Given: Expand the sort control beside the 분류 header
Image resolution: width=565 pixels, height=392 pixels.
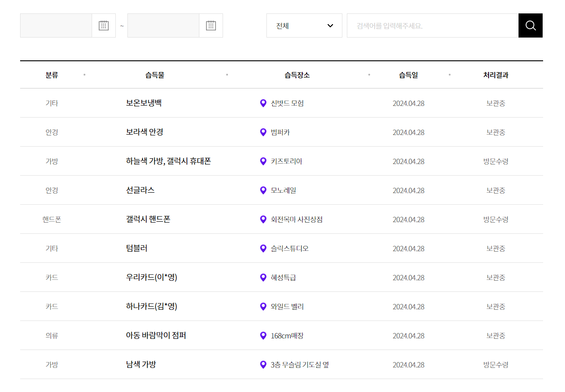Looking at the screenshot, I should [84, 75].
